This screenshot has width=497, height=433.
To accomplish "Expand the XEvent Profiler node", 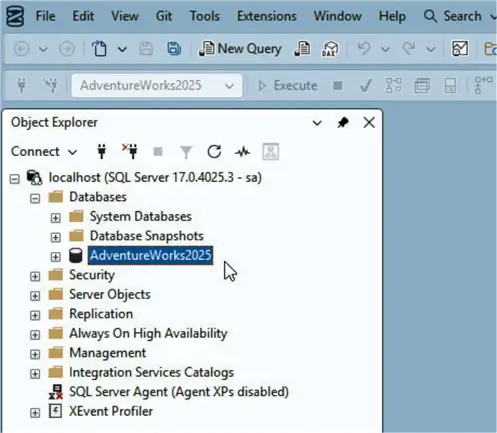I will point(35,413).
